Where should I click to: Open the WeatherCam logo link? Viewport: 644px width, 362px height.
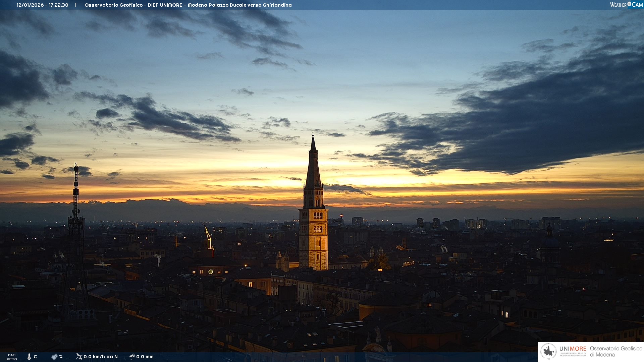pyautogui.click(x=626, y=5)
